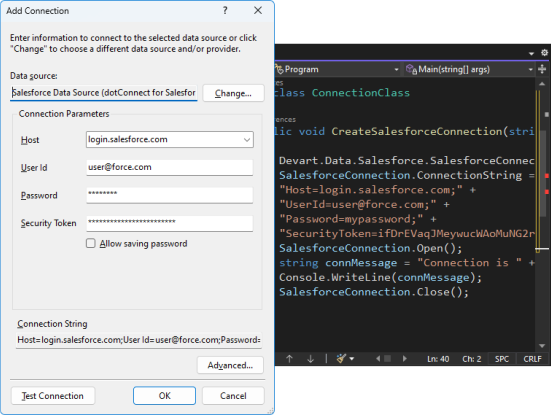Screen dimensions: 551x415
Task: Confirm with the OK button
Action: point(164,396)
